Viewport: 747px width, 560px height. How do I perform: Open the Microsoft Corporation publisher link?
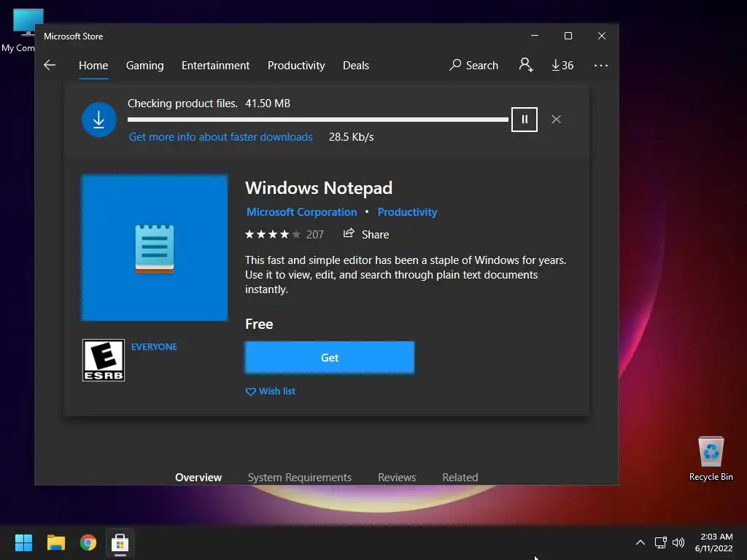[301, 212]
